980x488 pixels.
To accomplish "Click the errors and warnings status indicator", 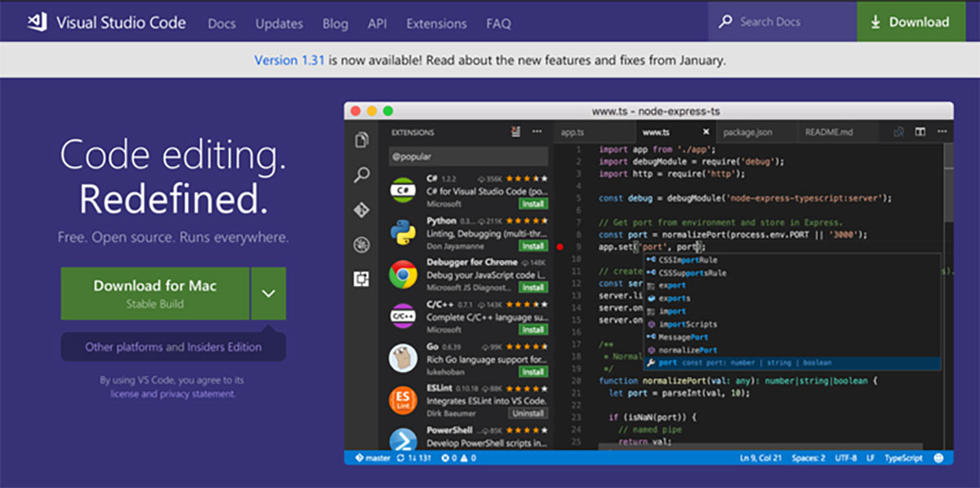I will click(458, 458).
